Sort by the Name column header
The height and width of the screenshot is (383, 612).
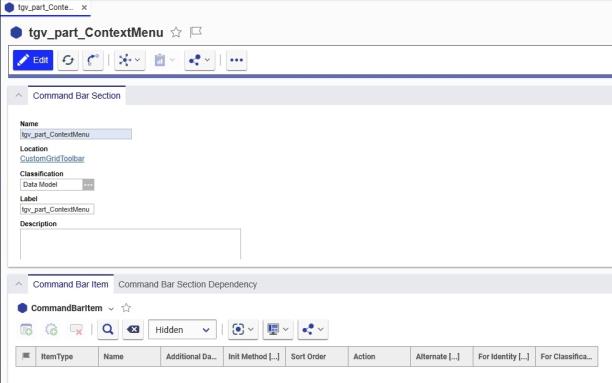(x=129, y=356)
